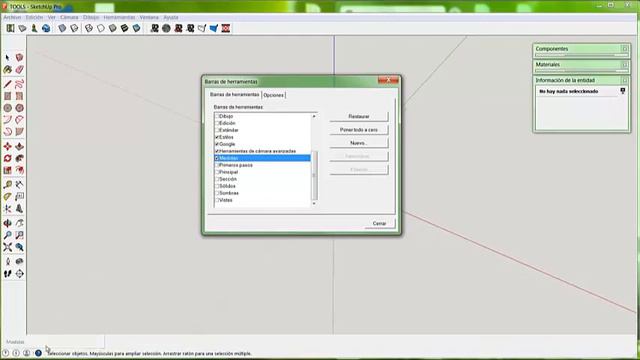Pick the Circle tool

[7, 108]
